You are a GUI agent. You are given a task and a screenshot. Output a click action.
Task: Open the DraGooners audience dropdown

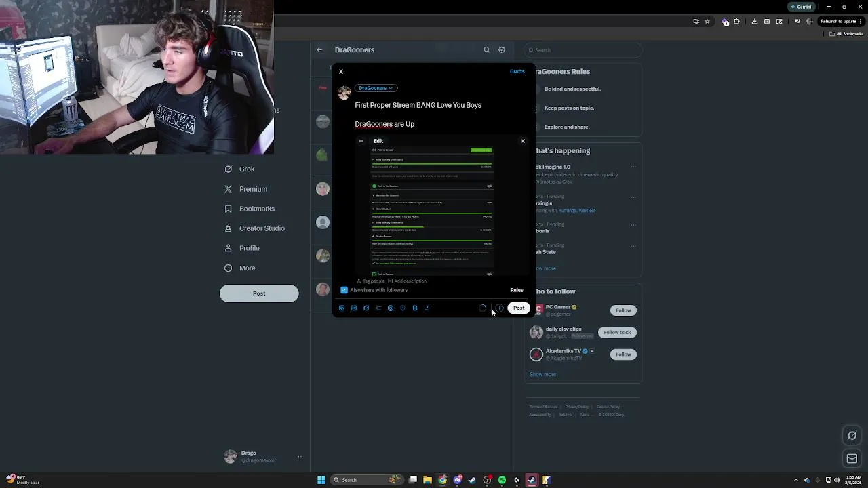376,88
